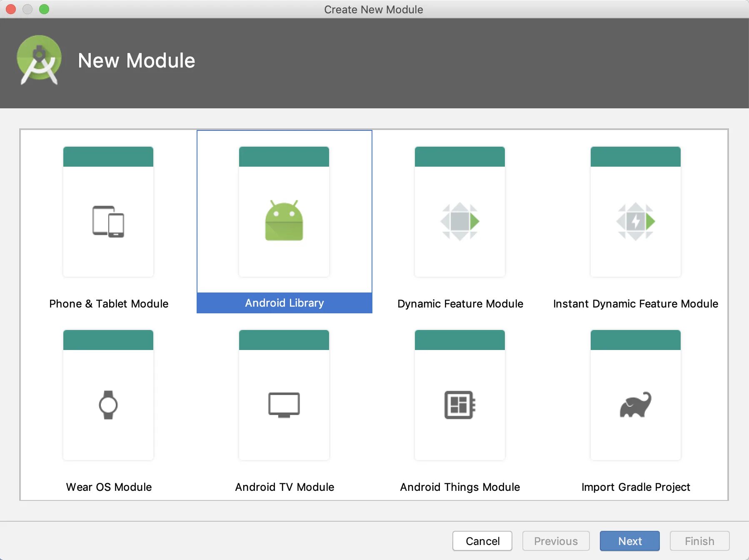Click the Cancel button
This screenshot has width=749, height=560.
tap(482, 541)
